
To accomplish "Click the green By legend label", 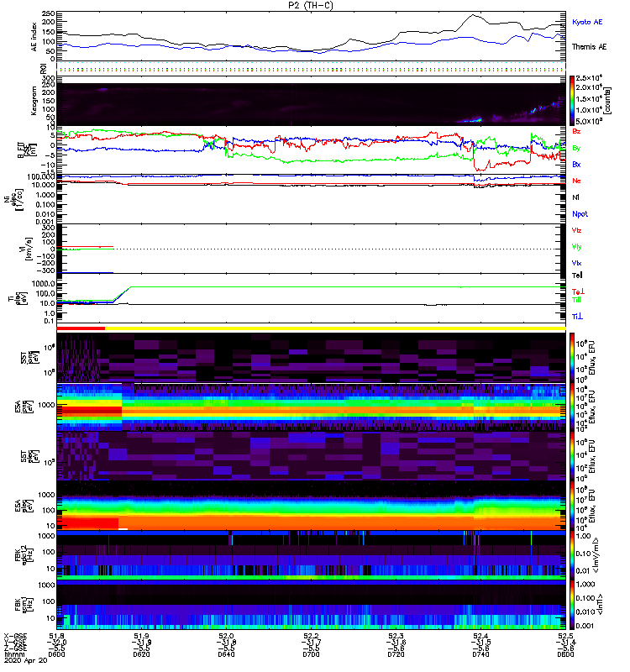I will (x=576, y=148).
